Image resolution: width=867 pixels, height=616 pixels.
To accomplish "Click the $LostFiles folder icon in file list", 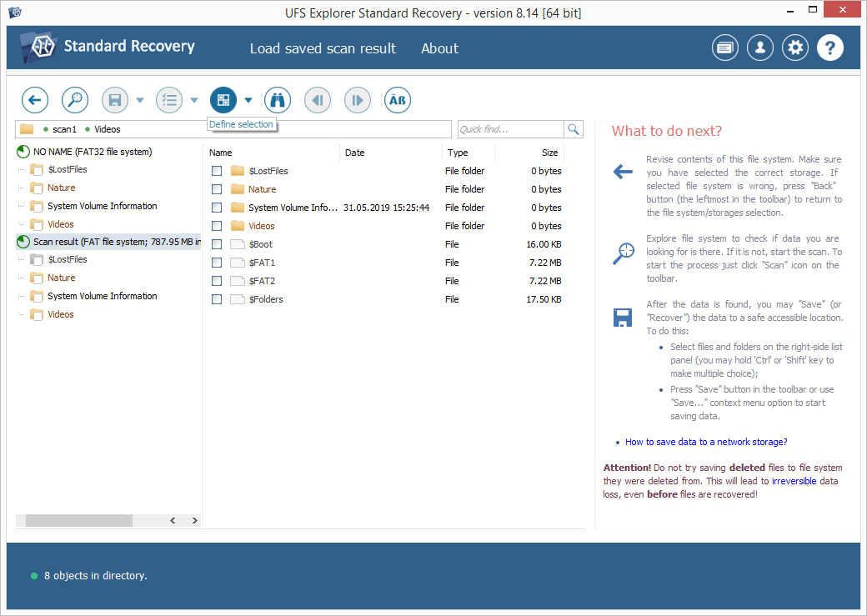I will (238, 171).
